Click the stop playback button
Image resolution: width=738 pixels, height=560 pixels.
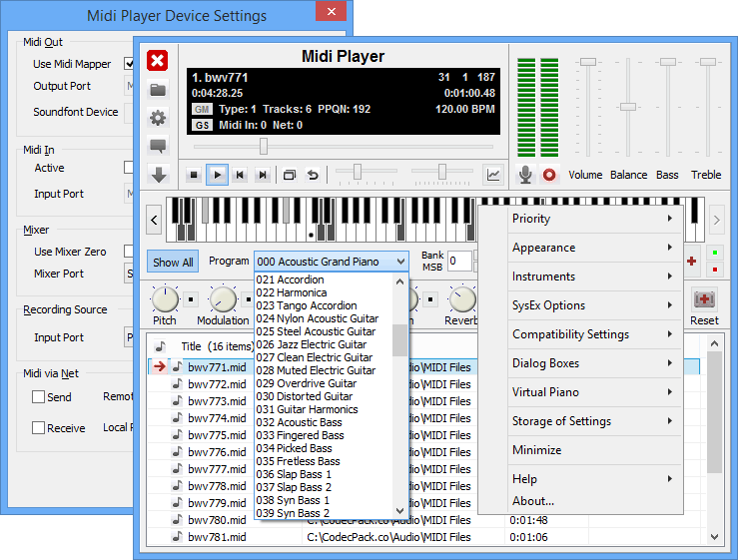coord(194,175)
